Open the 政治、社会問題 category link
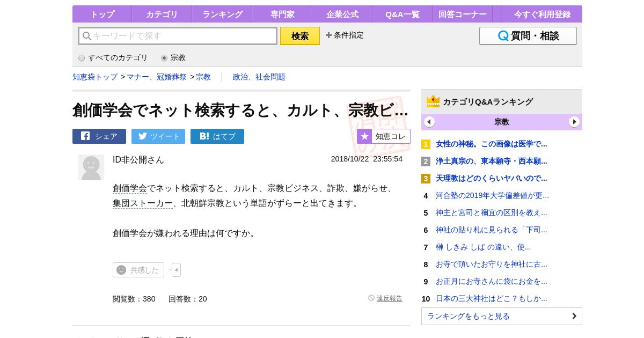Viewport: 644px width, 338px height. (259, 77)
